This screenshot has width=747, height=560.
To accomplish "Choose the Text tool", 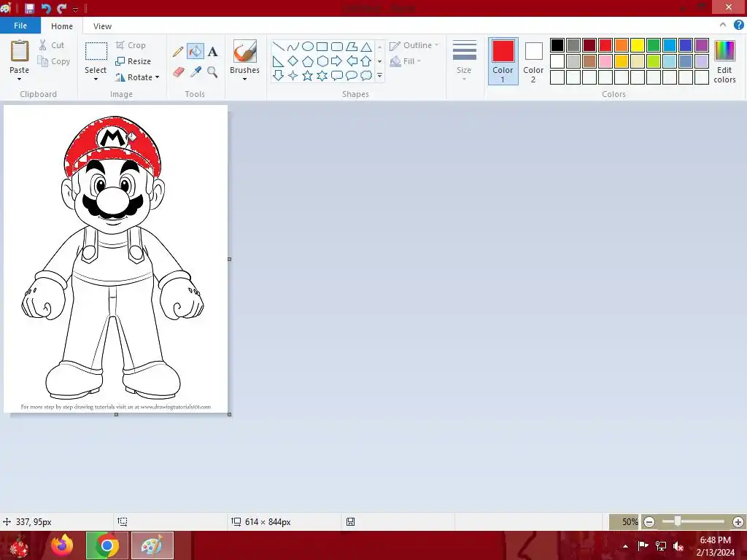I will click(212, 52).
